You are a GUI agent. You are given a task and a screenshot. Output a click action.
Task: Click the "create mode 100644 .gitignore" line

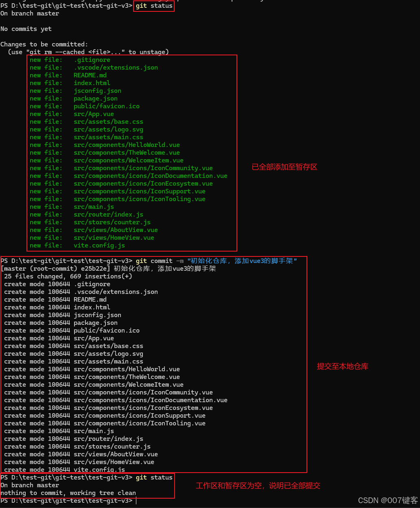coord(57,284)
